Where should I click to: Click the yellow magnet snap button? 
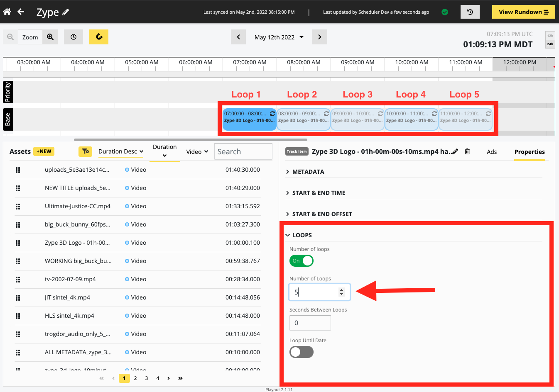pyautogui.click(x=99, y=37)
